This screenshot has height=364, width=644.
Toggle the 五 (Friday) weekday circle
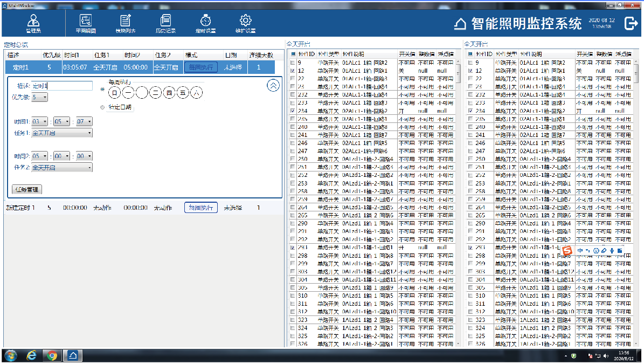click(183, 93)
